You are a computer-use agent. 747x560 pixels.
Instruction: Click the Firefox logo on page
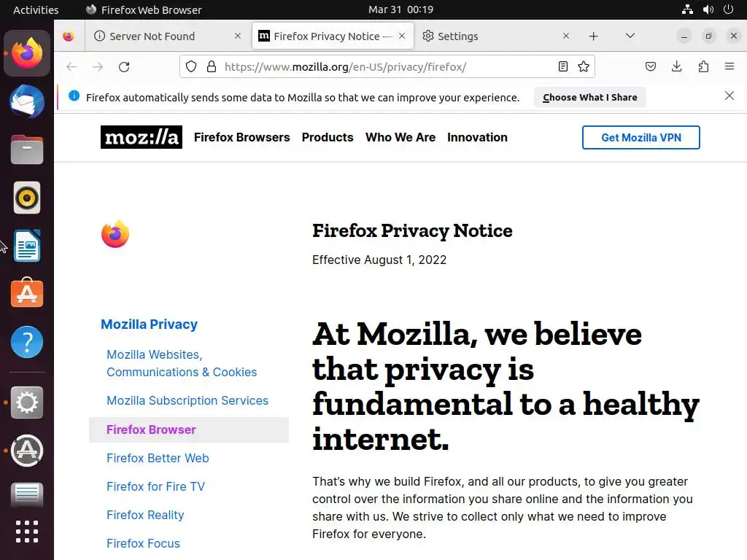[x=115, y=234]
